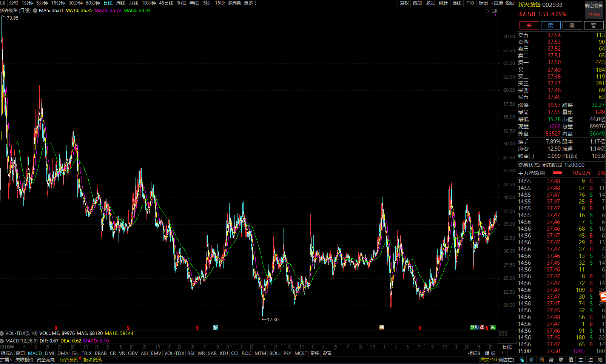Click the 图文F10 link

489,360
